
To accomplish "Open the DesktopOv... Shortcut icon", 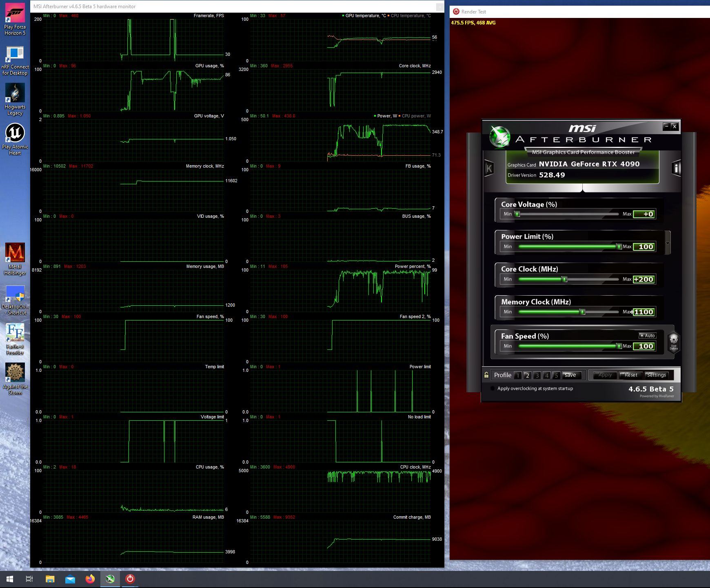I will (15, 299).
